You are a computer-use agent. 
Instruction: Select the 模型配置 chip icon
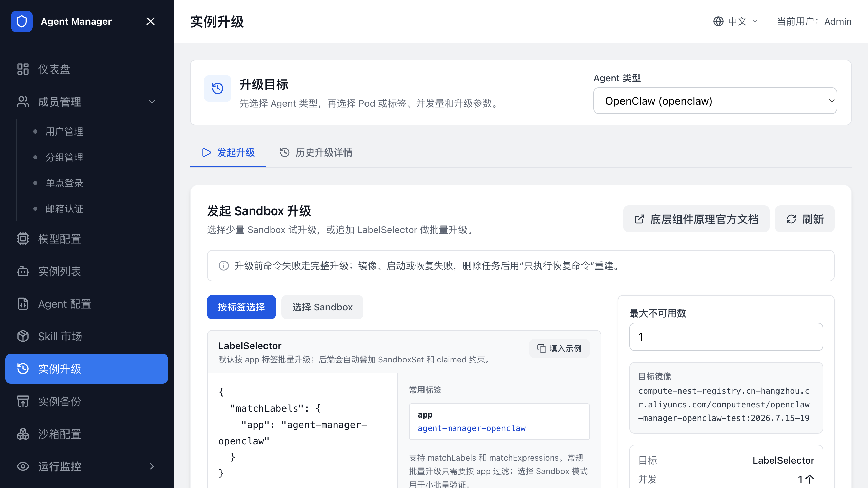(x=23, y=239)
